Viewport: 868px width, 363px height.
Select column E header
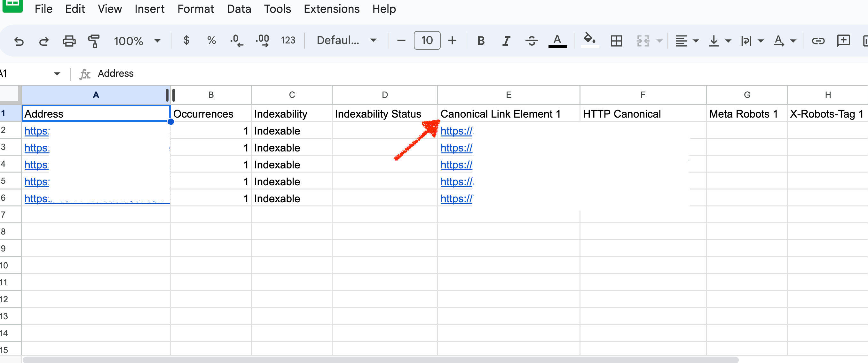509,95
